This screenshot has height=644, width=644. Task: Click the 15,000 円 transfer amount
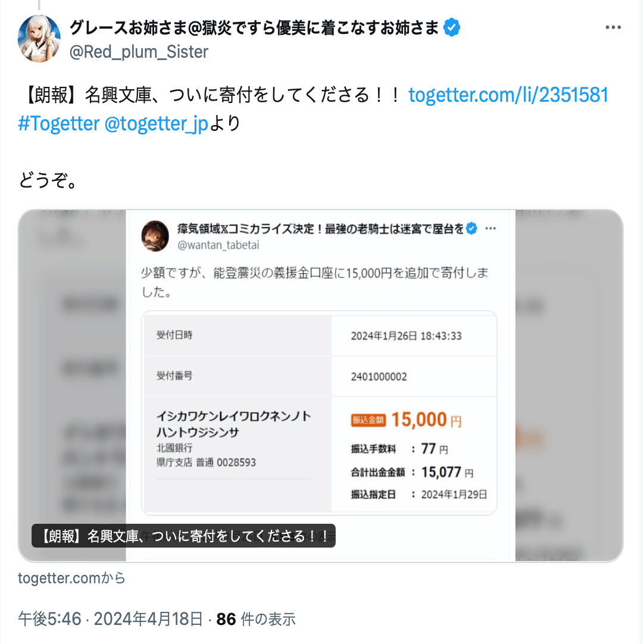(426, 420)
